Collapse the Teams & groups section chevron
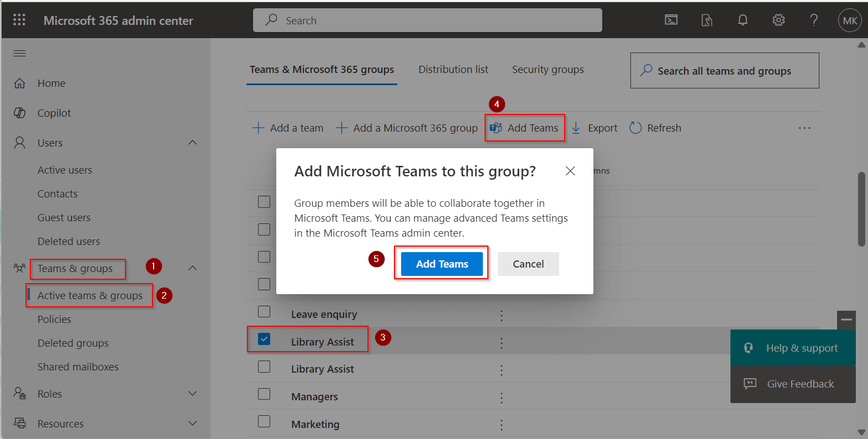This screenshot has height=439, width=868. [192, 268]
